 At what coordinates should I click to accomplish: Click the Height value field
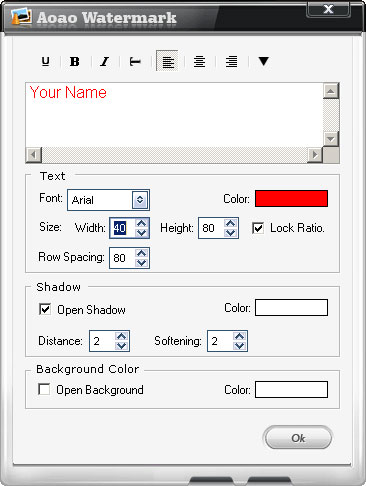pos(211,228)
